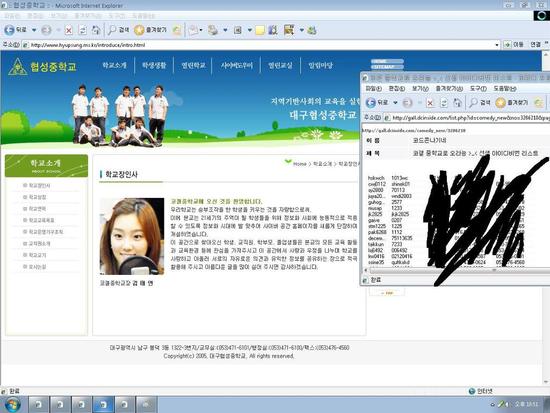Click the Links (연결) toolbar label

coord(536,44)
